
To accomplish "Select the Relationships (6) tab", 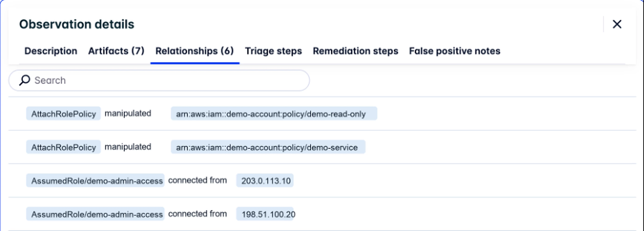I will 195,51.
